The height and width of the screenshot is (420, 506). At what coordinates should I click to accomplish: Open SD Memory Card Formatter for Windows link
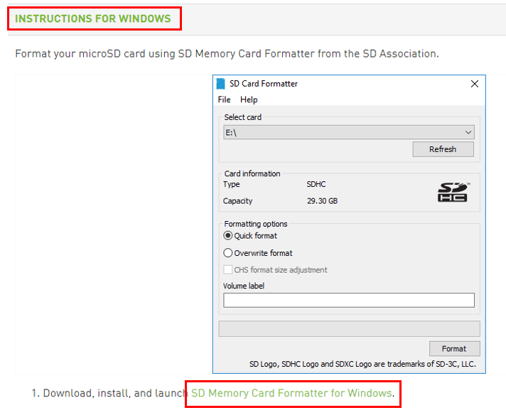[293, 393]
